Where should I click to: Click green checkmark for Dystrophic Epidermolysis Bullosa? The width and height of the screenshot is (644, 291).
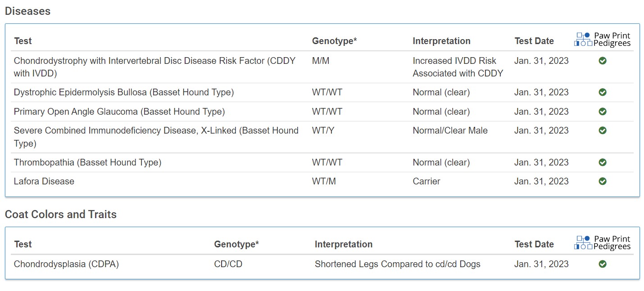tap(603, 92)
